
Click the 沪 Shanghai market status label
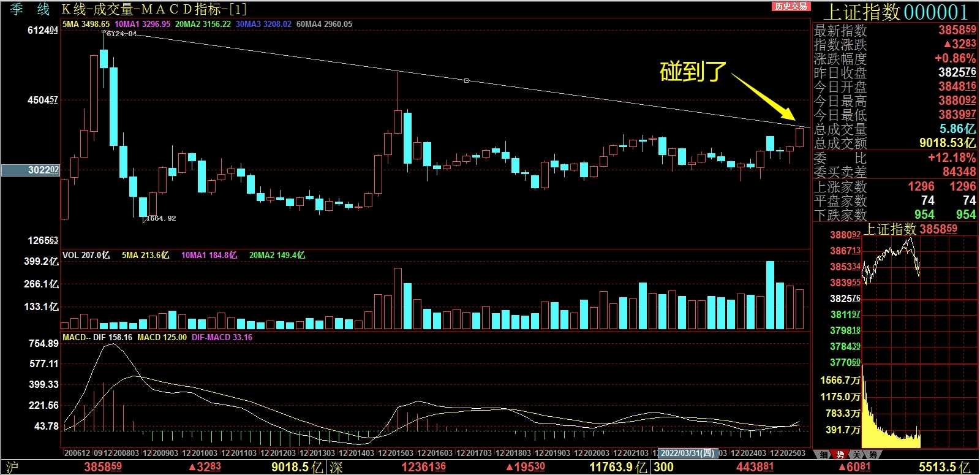pyautogui.click(x=12, y=468)
